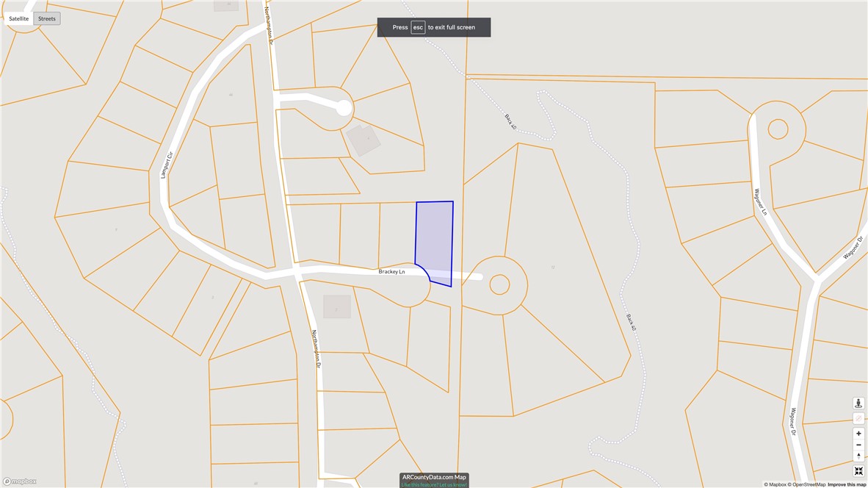The width and height of the screenshot is (868, 488).
Task: Click the zoom out minus icon
Action: pos(858,444)
